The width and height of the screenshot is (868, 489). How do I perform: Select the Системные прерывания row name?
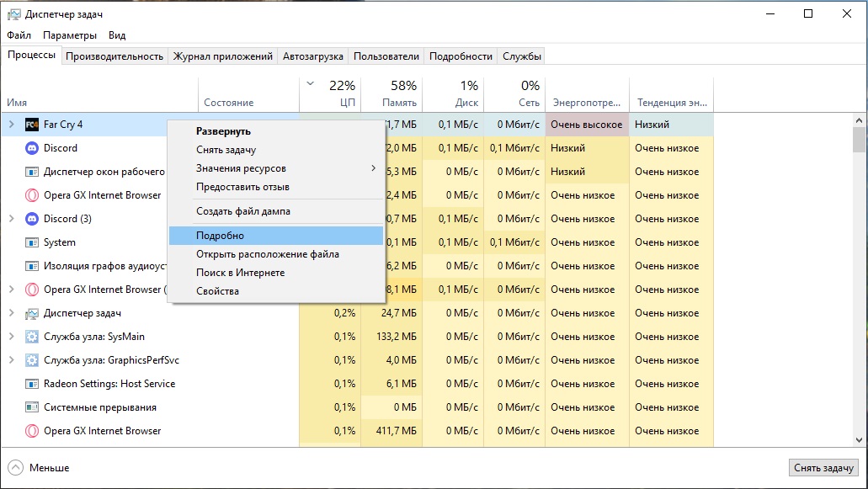[x=100, y=407]
